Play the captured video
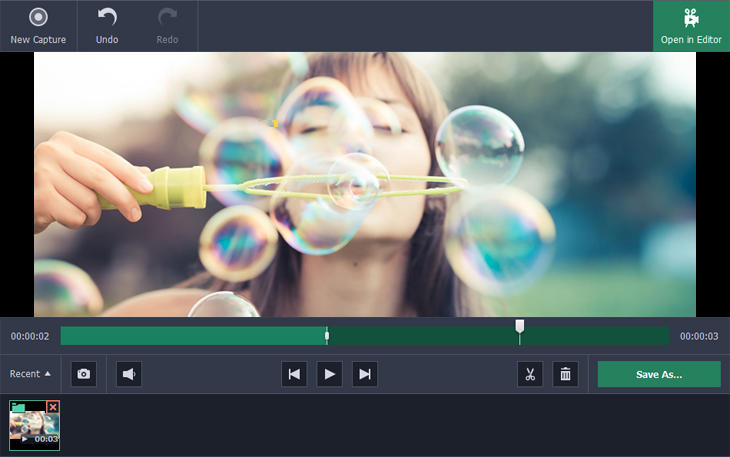Viewport: 730px width, 457px height. [x=329, y=374]
